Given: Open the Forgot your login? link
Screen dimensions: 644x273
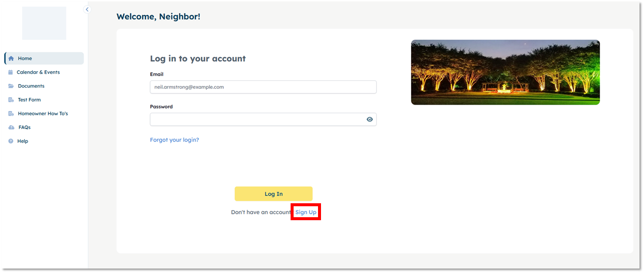Looking at the screenshot, I should tap(174, 140).
